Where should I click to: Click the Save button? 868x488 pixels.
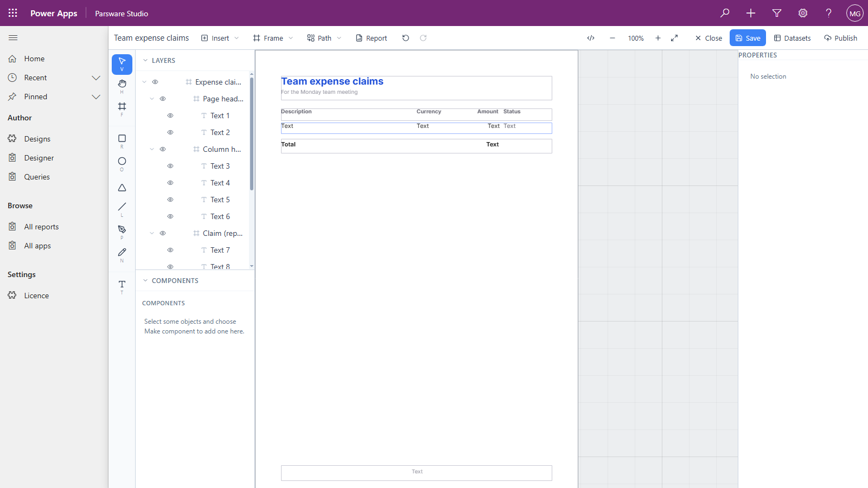tap(748, 38)
